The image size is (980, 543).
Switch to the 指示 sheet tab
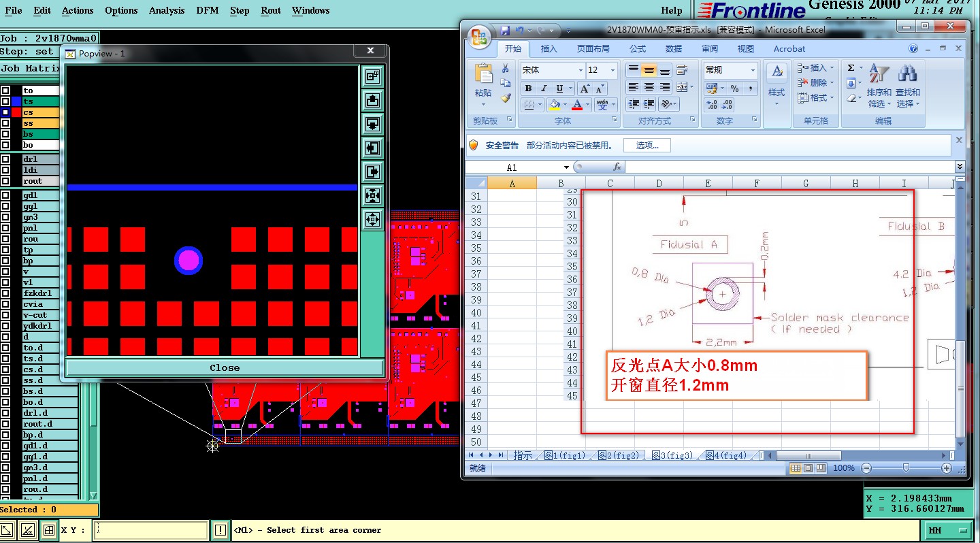(x=523, y=456)
